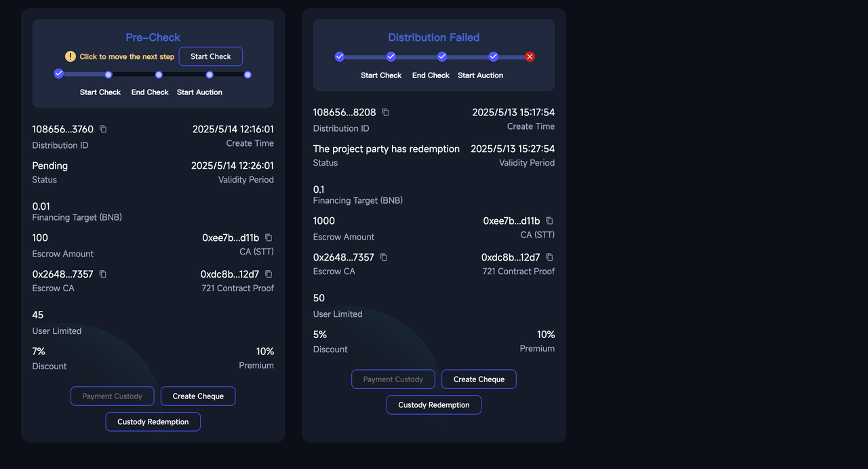Click "0xdc8b...12d7" address in Distribution Failed card
The height and width of the screenshot is (469, 868).
[x=511, y=257]
